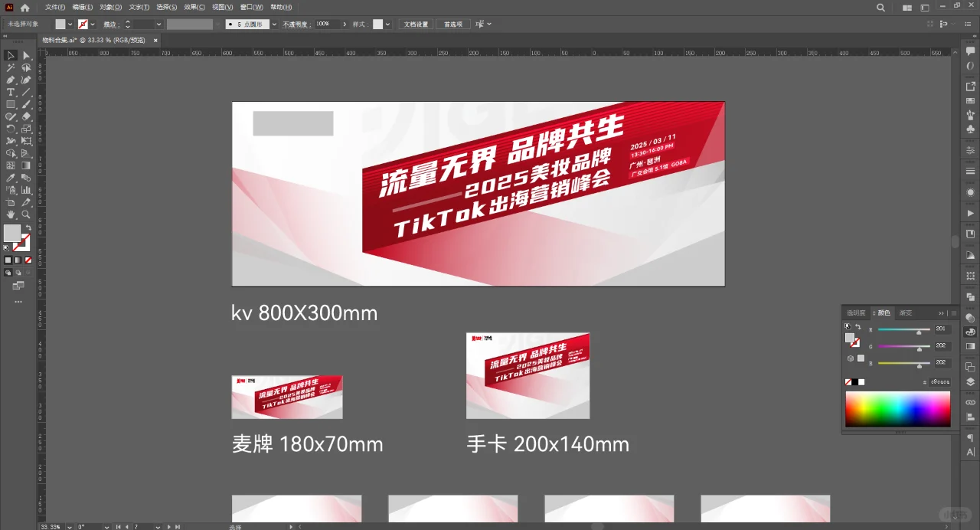Select the Rotate tool
Viewport: 980px width, 530px height.
coord(11,129)
